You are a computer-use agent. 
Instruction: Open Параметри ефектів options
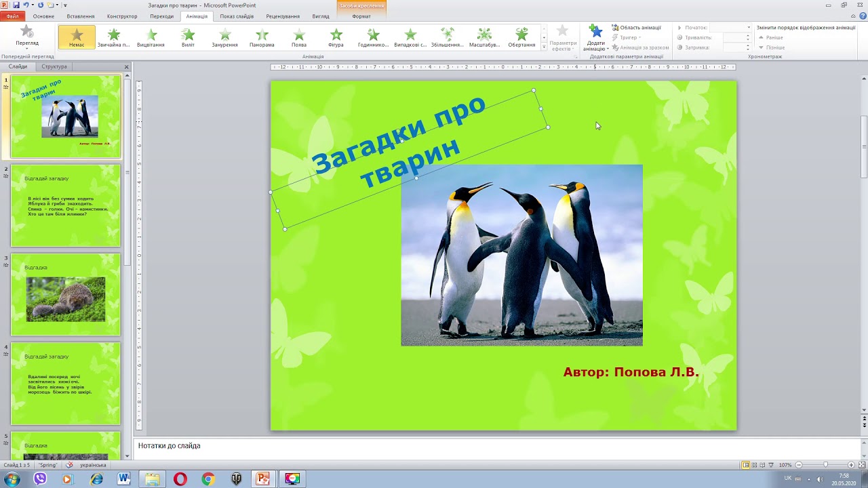(x=563, y=38)
